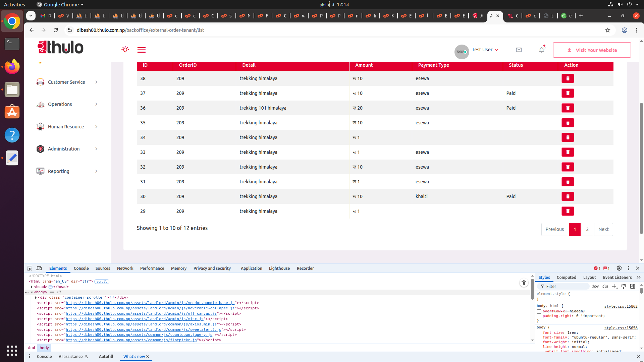
Task: Go to pagination page 2
Action: click(x=587, y=229)
